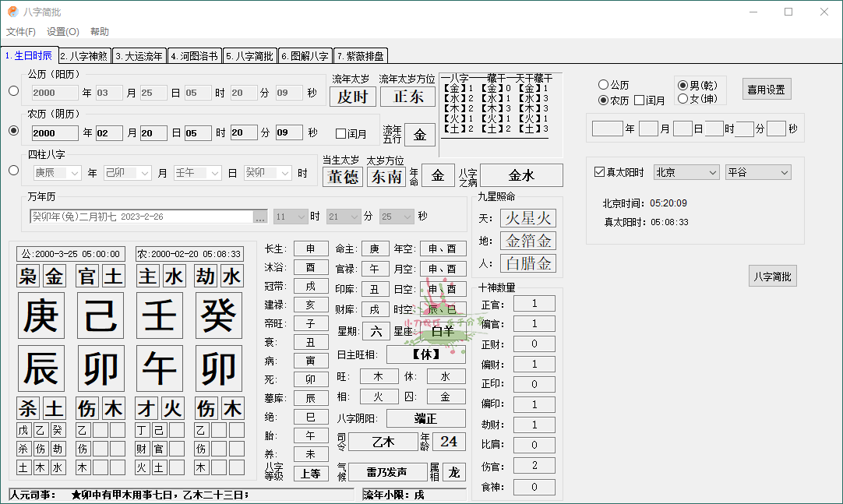The width and height of the screenshot is (843, 504).
Task: Click the app icon in title bar
Action: click(12, 12)
